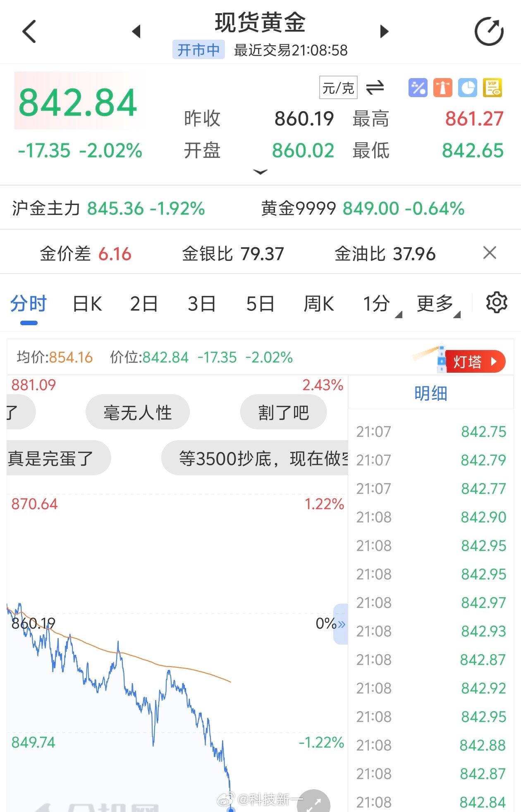
Task: Tap the 现货黄金 title
Action: (260, 22)
